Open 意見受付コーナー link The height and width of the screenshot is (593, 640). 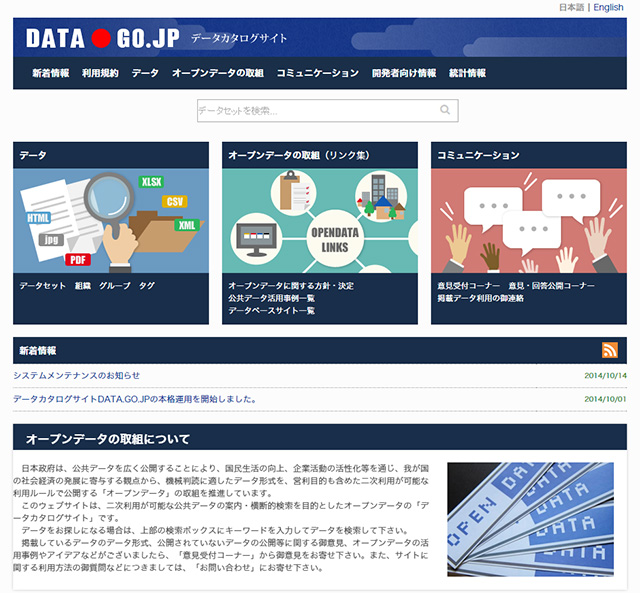[x=469, y=286]
